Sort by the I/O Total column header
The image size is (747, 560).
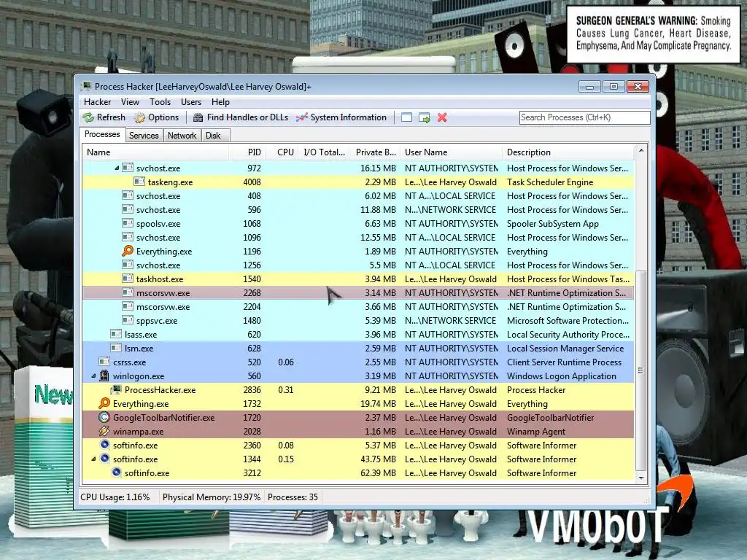tap(325, 152)
